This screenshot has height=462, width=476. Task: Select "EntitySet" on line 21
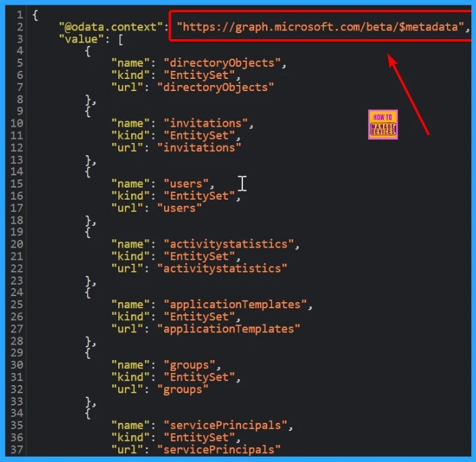pyautogui.click(x=199, y=256)
